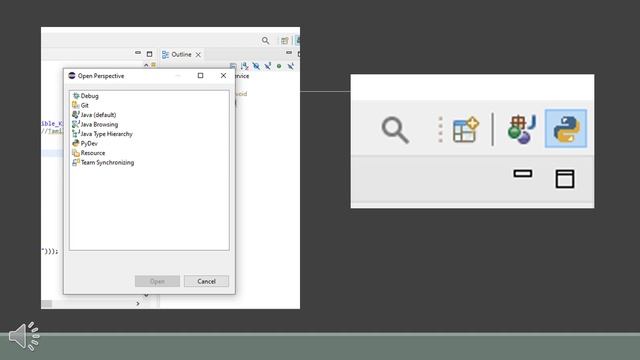Select the Debug perspective in the list
The image size is (640, 360).
(x=86, y=96)
